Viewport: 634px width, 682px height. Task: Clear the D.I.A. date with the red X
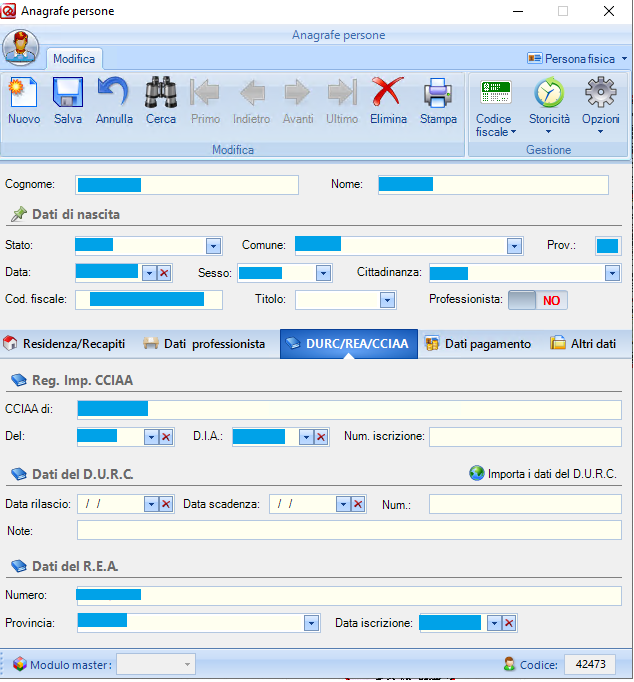(x=321, y=437)
